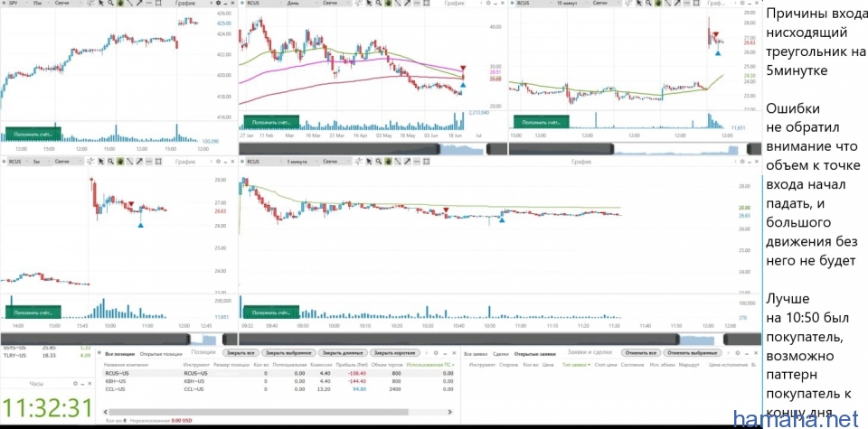The height and width of the screenshot is (429, 868).
Task: Click the time range navigator under RCUS daily chart
Action: coord(373,149)
